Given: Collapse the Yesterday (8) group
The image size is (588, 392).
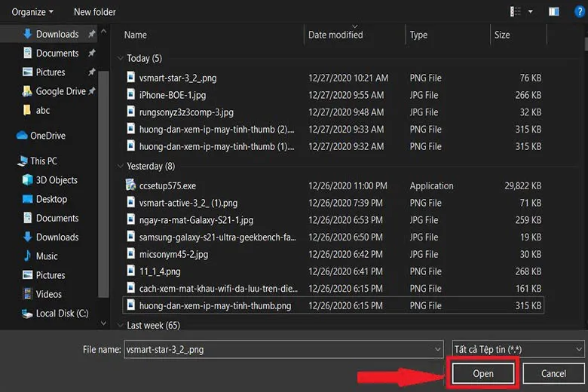Looking at the screenshot, I should pyautogui.click(x=121, y=166).
